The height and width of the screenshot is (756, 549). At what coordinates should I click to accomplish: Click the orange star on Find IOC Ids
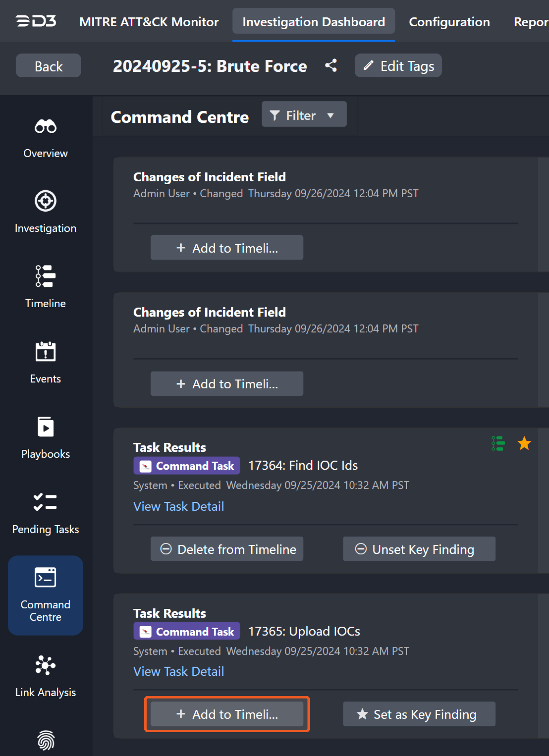tap(524, 444)
